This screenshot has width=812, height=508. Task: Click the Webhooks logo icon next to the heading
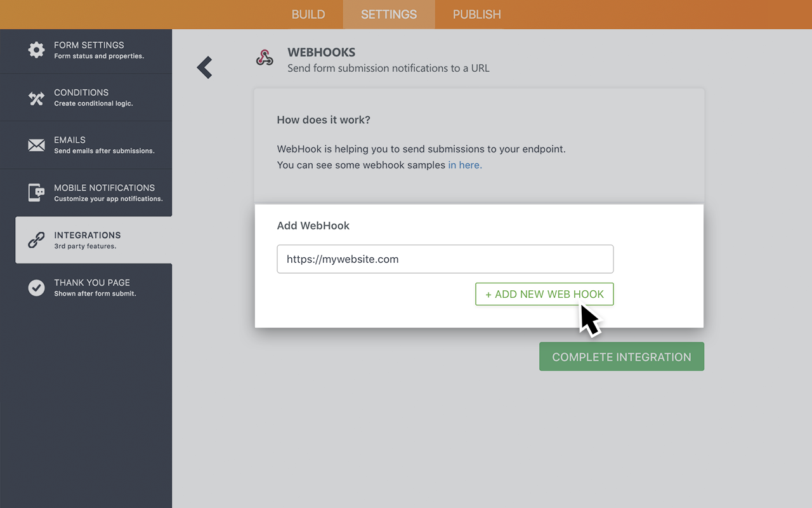264,58
